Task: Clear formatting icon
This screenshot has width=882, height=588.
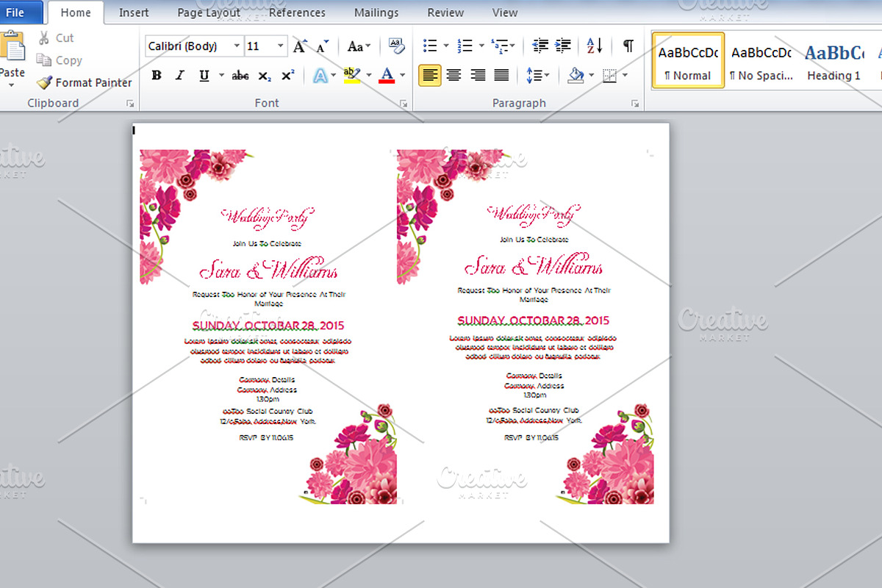Action: click(397, 46)
